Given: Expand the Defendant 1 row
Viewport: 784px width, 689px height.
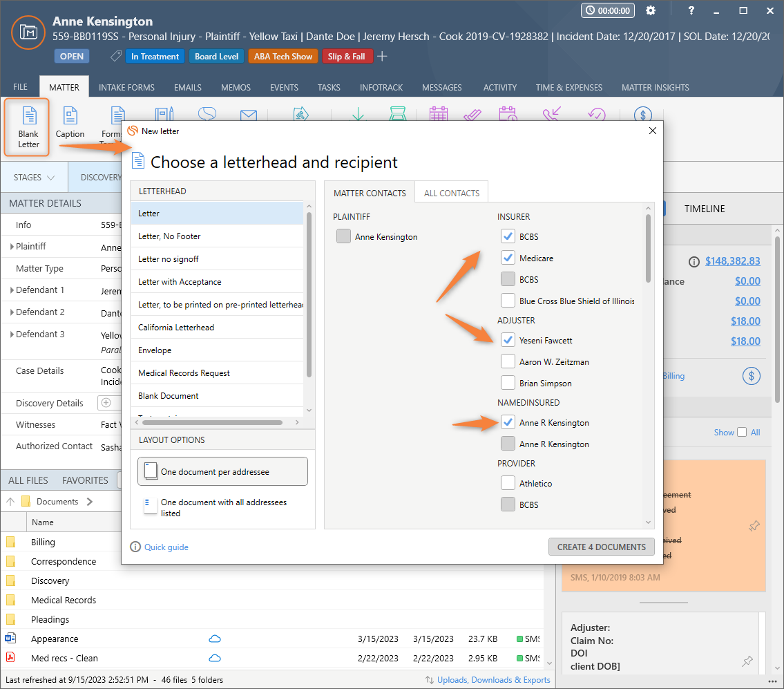Looking at the screenshot, I should click(x=12, y=290).
